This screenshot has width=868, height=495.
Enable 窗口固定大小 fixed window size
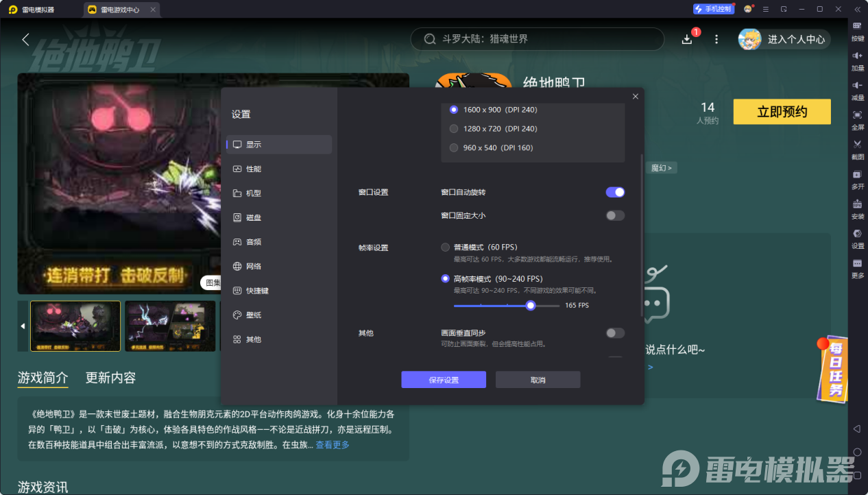pyautogui.click(x=614, y=215)
